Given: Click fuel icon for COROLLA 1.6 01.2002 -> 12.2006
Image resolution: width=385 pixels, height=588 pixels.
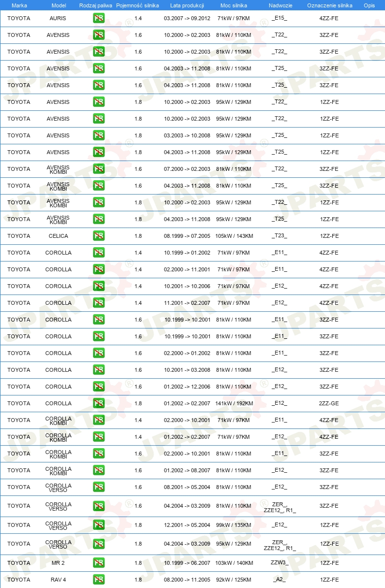Looking at the screenshot, I should (x=99, y=387).
